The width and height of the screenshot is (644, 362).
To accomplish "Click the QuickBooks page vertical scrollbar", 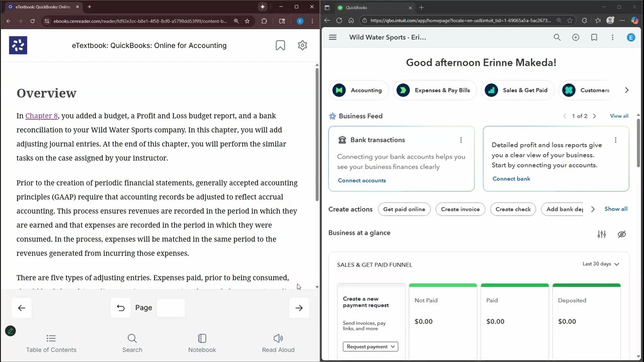I will (x=638, y=143).
